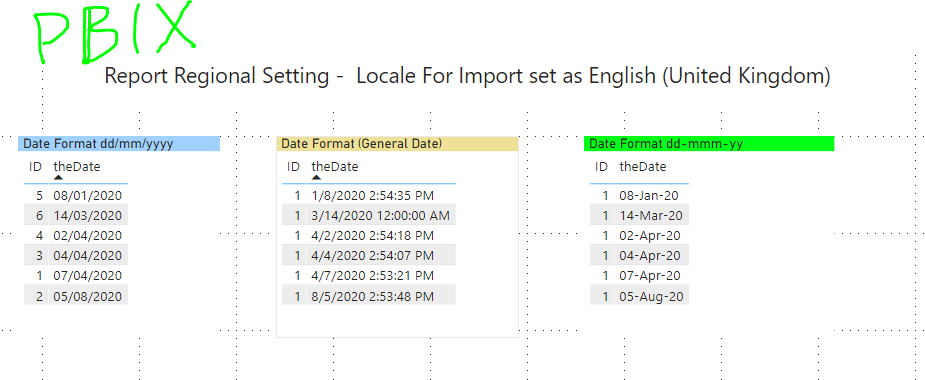Select ID value 5 beside 08/01/2020

pos(36,195)
